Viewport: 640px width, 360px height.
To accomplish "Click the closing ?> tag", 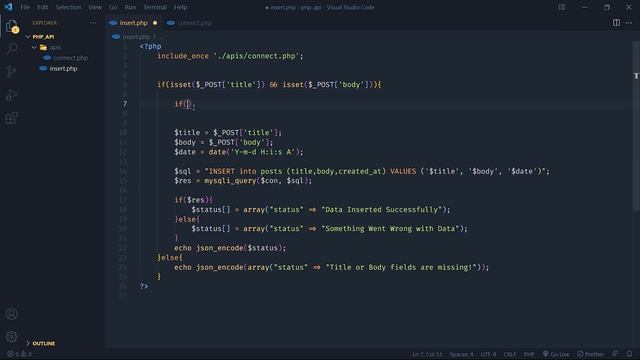I will [144, 286].
